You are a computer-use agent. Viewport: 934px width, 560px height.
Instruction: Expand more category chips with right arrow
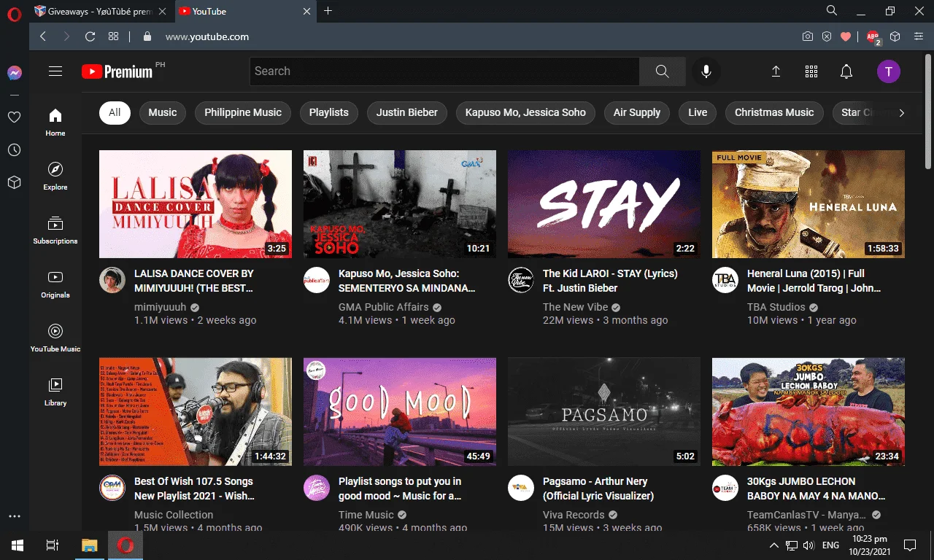[x=901, y=113]
